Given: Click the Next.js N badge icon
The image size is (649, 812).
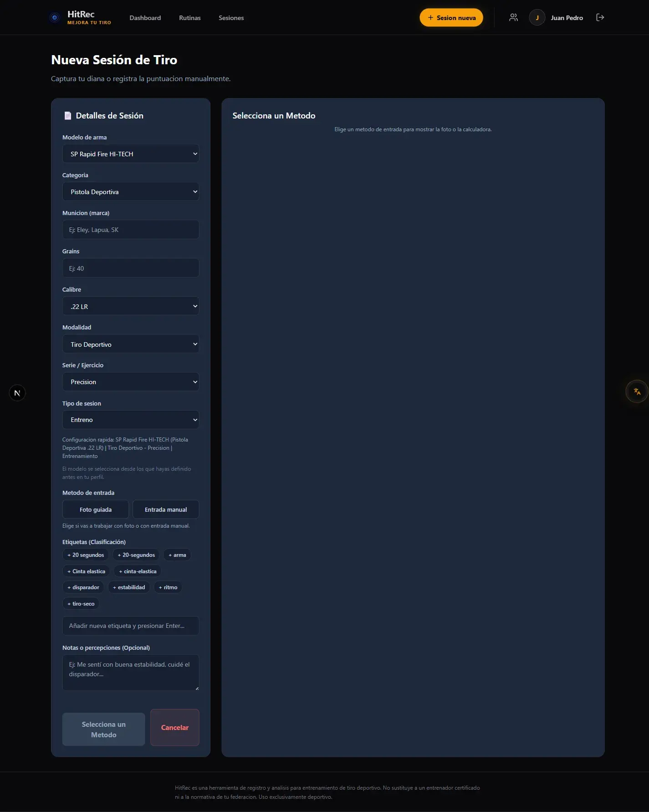Looking at the screenshot, I should click(x=17, y=393).
